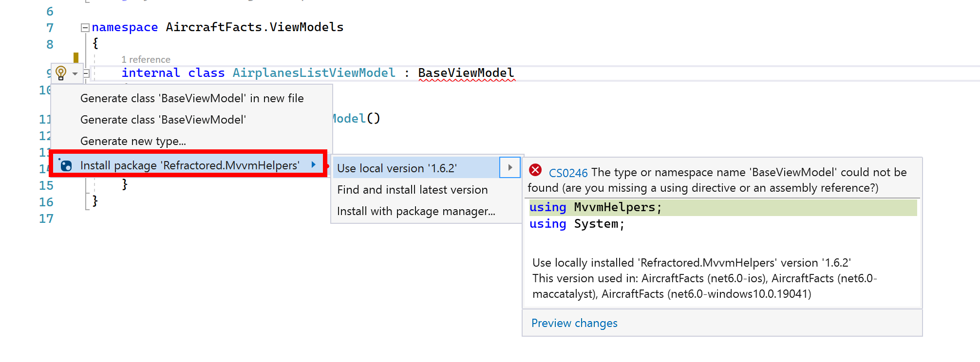Select Use local version '1.6.2'
This screenshot has height=362, width=980.
point(416,168)
